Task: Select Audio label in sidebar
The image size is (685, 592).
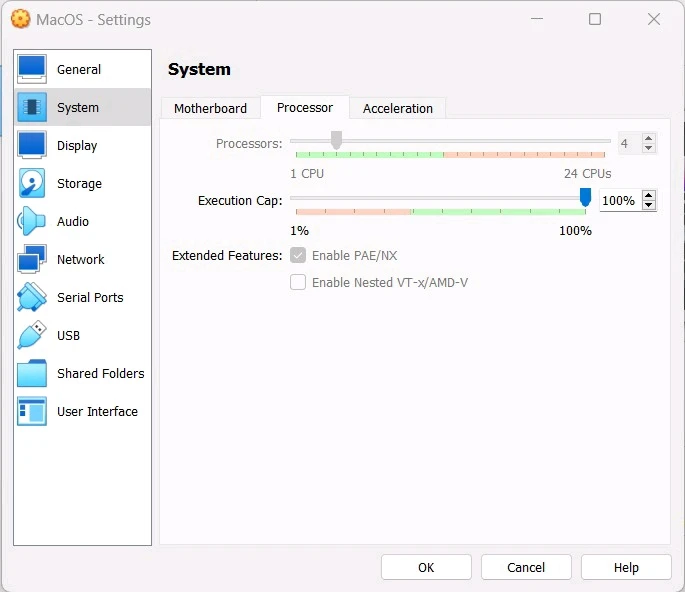Action: pyautogui.click(x=73, y=222)
